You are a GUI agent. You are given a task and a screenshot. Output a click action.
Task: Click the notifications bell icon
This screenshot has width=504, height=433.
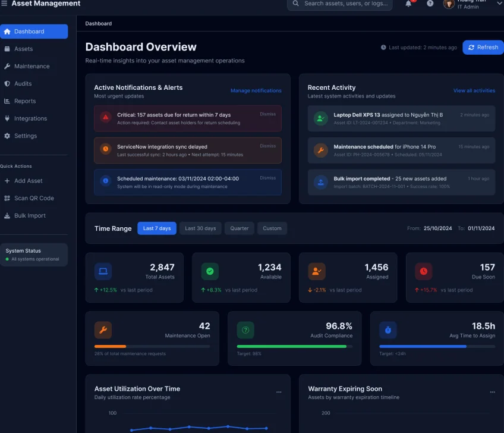tap(408, 4)
